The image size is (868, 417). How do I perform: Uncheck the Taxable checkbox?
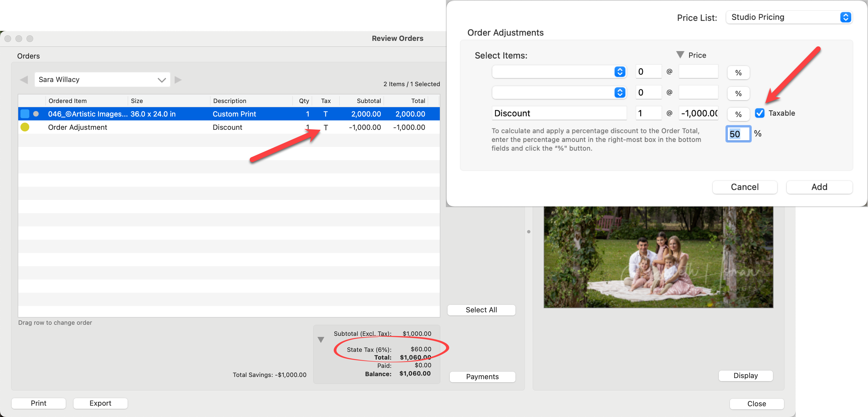point(759,113)
